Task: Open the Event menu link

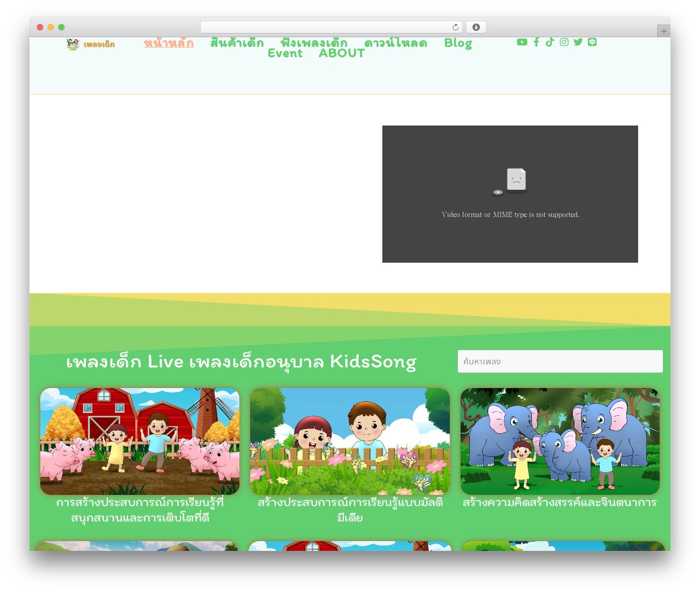Action: 285,53
